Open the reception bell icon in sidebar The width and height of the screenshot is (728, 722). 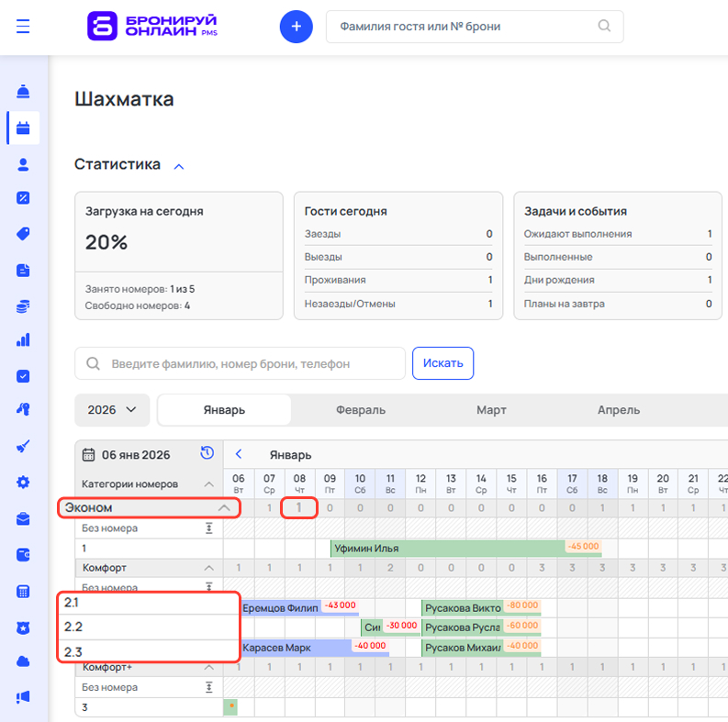click(23, 92)
